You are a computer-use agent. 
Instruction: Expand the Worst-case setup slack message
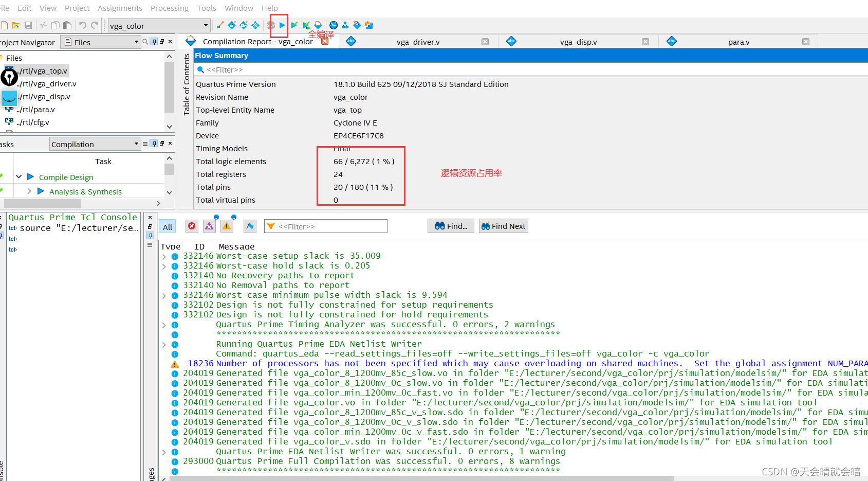164,256
